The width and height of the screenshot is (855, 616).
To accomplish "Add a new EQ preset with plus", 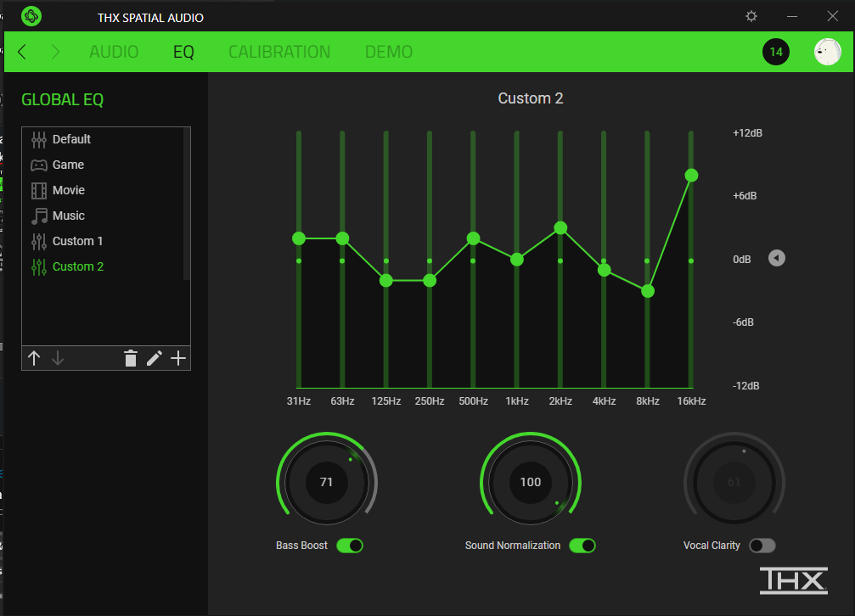I will point(178,358).
